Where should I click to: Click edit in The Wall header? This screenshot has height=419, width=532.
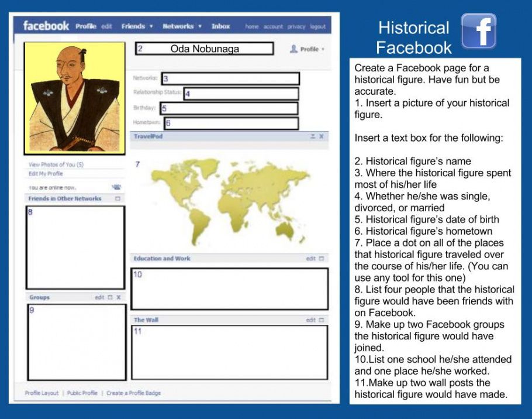click(x=310, y=320)
